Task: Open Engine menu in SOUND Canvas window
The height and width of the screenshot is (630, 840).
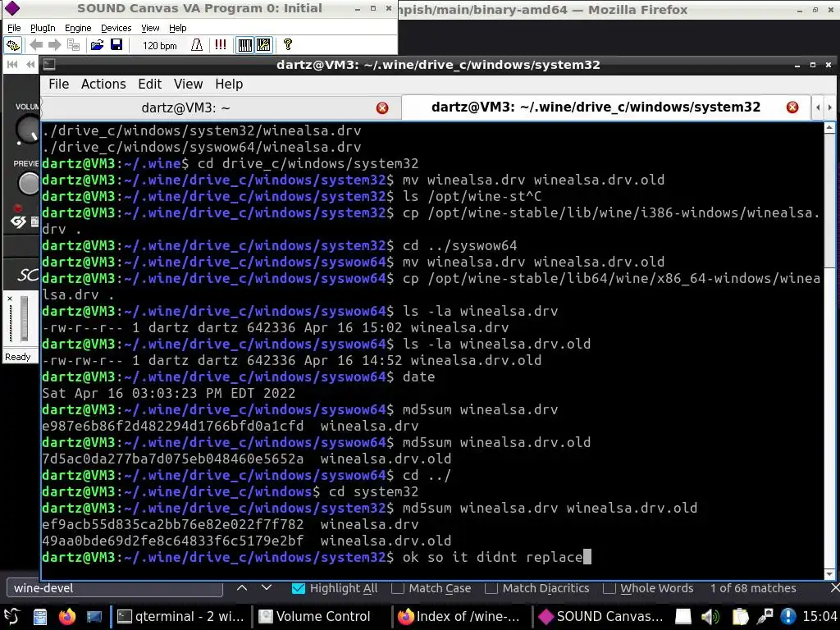Action: [78, 28]
